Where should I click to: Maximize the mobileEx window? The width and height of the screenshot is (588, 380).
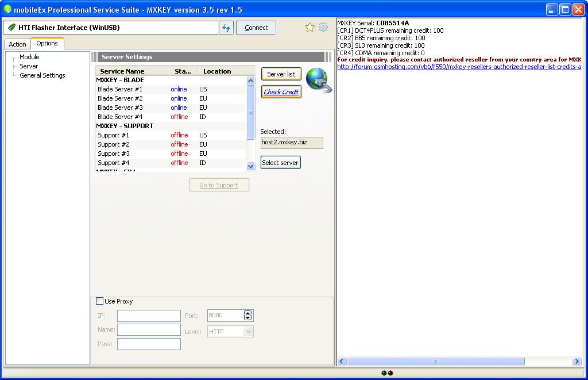565,9
